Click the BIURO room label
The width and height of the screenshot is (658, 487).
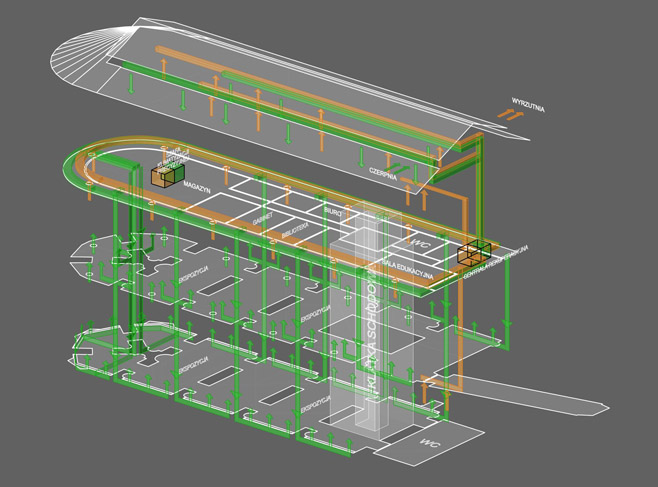[333, 212]
